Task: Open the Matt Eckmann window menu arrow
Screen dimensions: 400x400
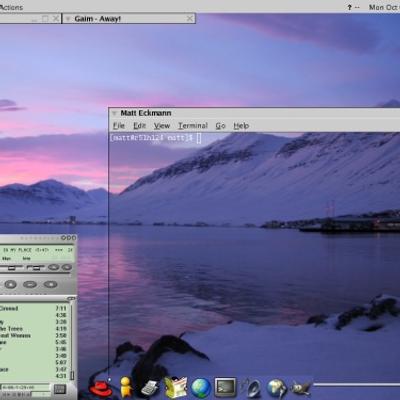Action: (x=114, y=113)
